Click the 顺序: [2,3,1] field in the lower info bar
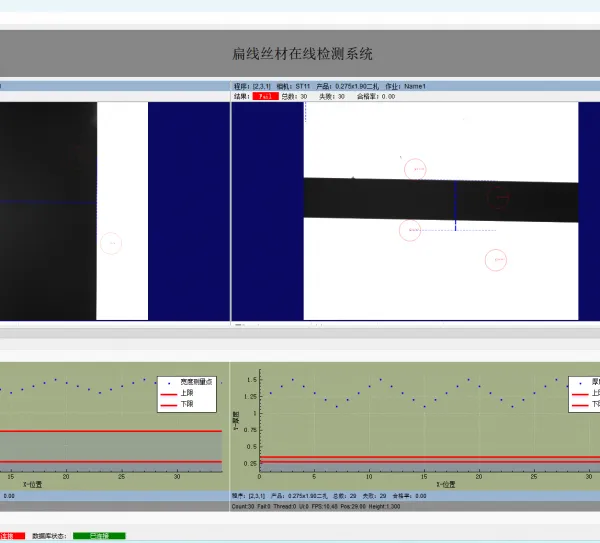The height and width of the screenshot is (543, 600). [248, 496]
